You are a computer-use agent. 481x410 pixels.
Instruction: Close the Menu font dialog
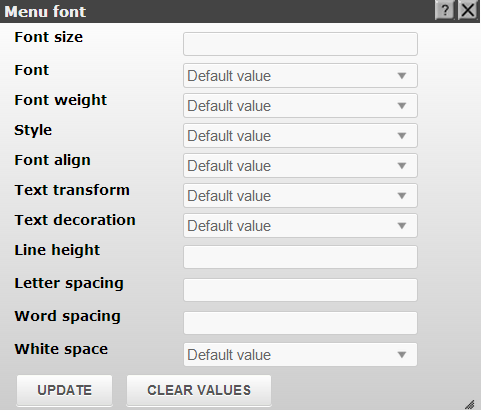click(467, 11)
